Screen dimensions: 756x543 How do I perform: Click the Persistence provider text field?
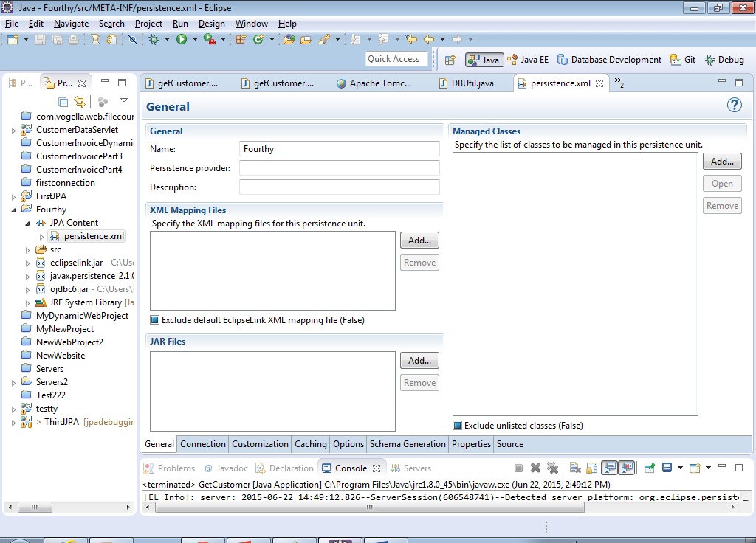point(339,168)
